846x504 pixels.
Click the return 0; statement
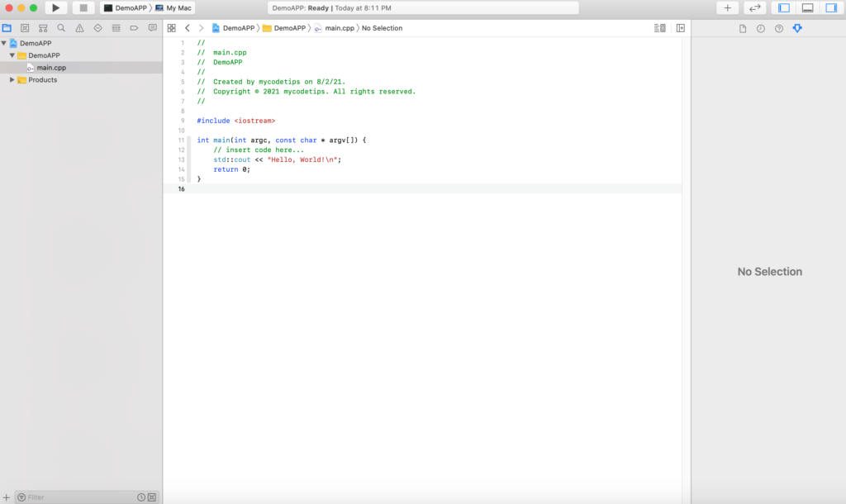(231, 169)
